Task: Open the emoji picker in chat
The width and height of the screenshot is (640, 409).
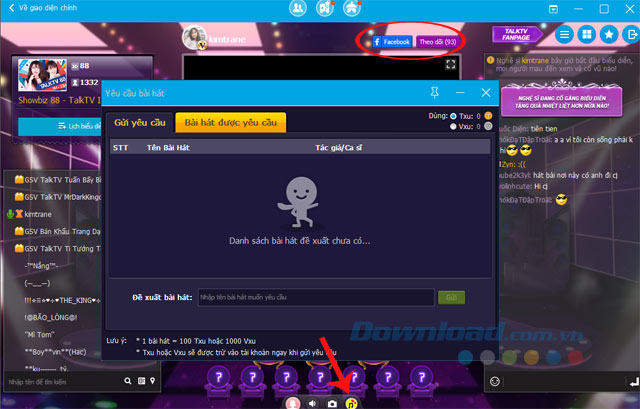Action: pos(495,382)
